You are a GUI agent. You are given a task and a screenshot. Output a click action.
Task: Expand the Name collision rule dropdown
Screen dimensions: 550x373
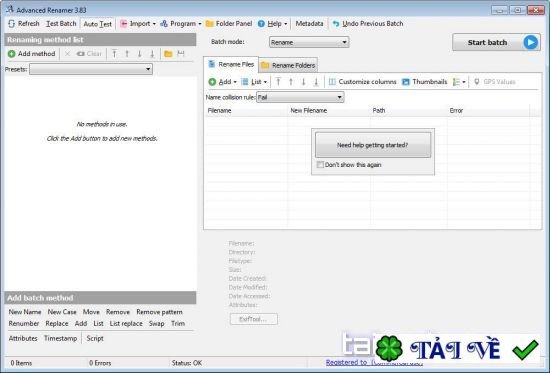[300, 97]
